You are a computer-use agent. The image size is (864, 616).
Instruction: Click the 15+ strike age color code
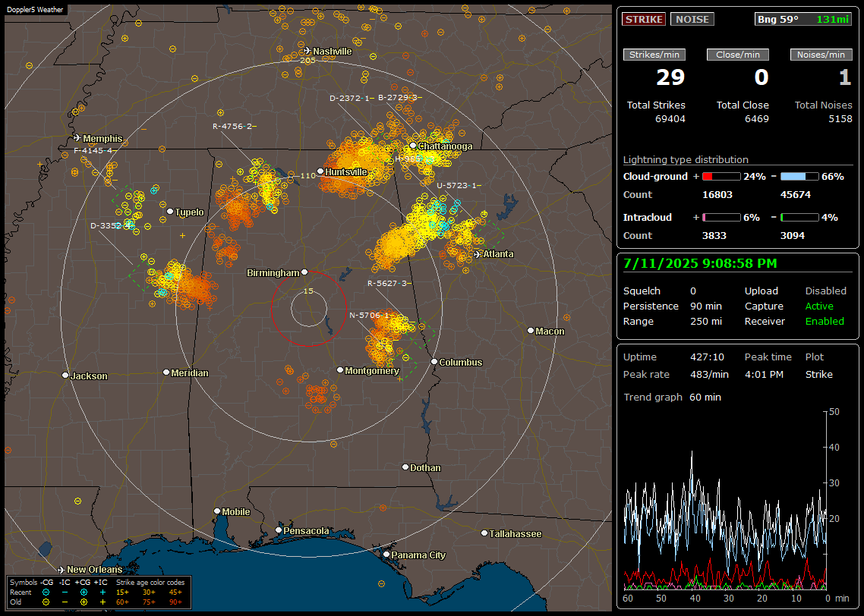point(122,592)
